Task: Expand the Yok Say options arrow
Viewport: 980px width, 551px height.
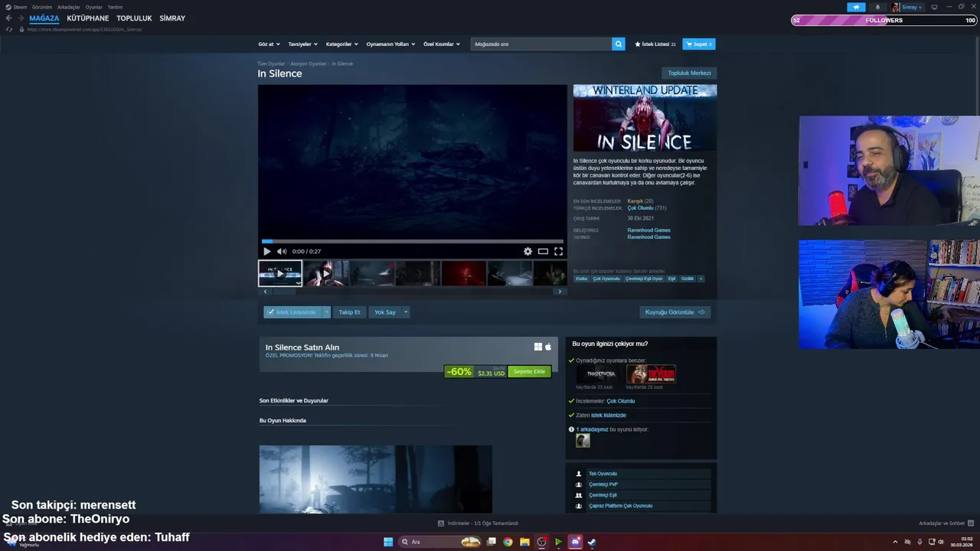Action: pyautogui.click(x=406, y=312)
